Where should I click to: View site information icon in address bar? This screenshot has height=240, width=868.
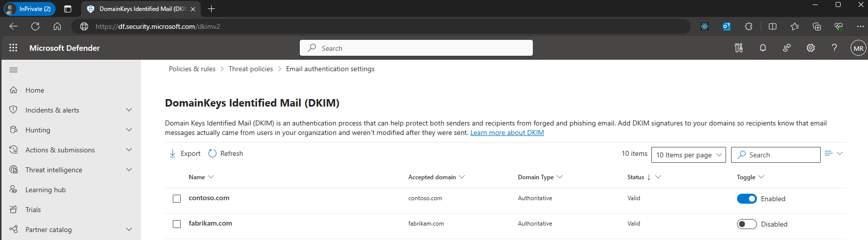84,26
